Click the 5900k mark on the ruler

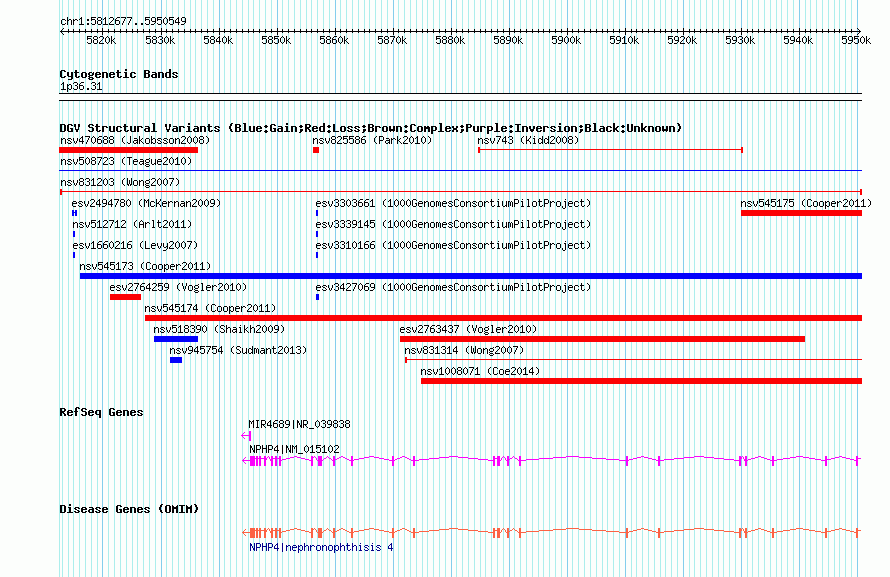[x=566, y=40]
